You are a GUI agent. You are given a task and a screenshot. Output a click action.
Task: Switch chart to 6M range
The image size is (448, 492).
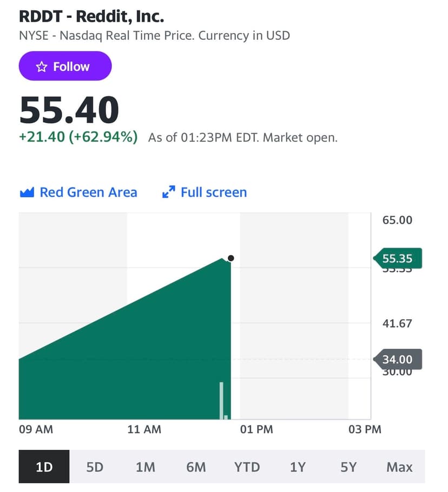196,467
